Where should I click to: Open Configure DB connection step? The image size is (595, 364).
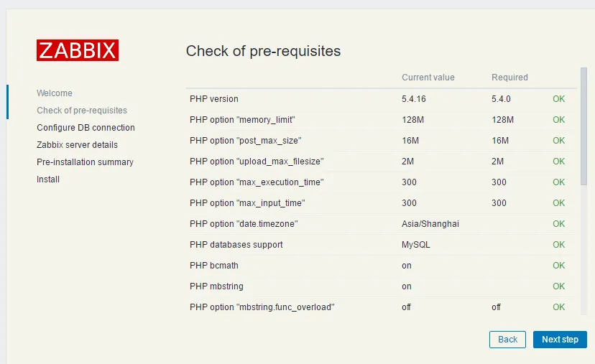coord(86,128)
